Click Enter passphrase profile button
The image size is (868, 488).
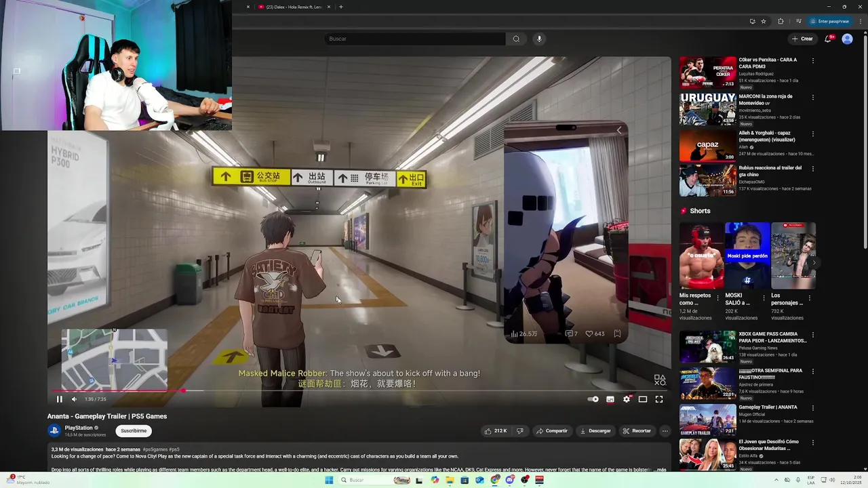(x=830, y=21)
